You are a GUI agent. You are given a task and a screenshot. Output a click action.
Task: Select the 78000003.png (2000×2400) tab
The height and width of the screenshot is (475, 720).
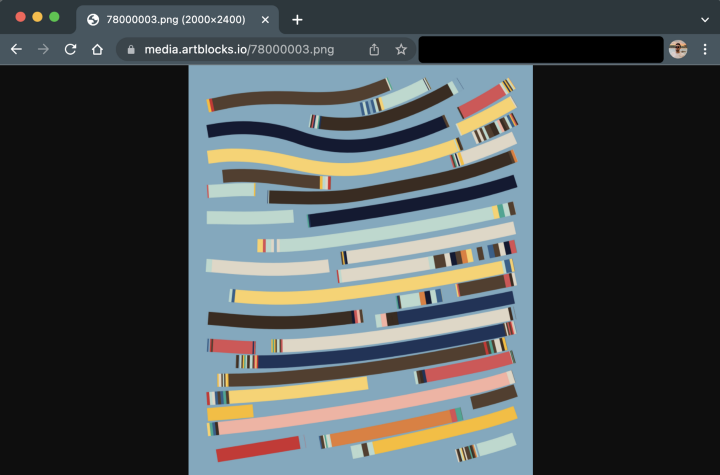170,19
